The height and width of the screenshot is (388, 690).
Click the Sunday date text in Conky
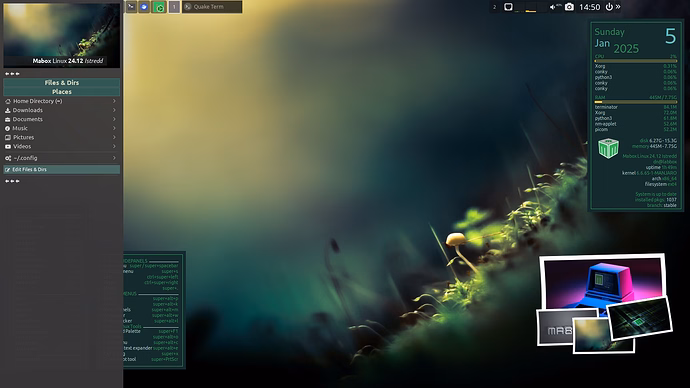609,32
